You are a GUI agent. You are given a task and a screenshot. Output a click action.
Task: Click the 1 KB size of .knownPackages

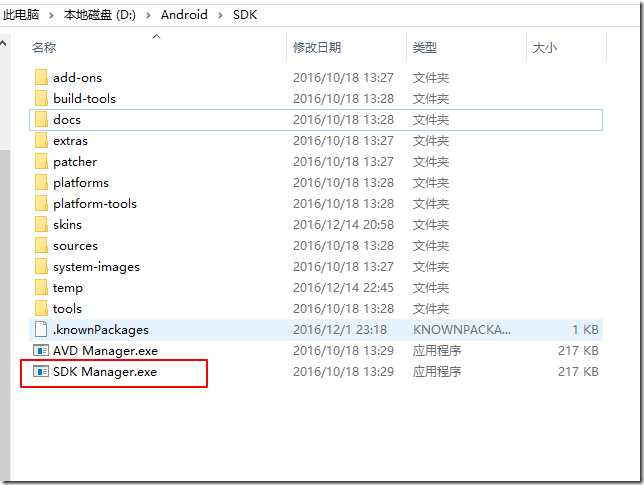(585, 329)
